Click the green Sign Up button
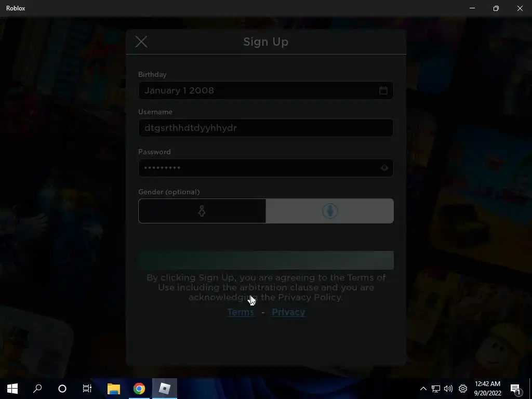This screenshot has width=532, height=399. pos(265,260)
